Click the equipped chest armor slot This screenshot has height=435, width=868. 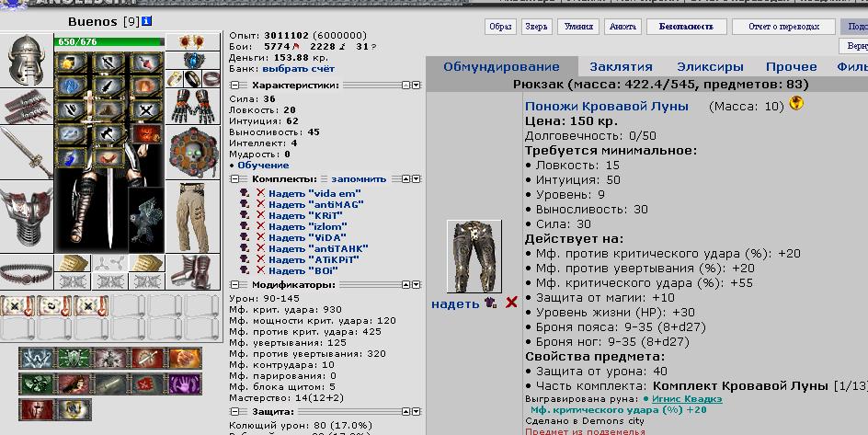click(27, 216)
